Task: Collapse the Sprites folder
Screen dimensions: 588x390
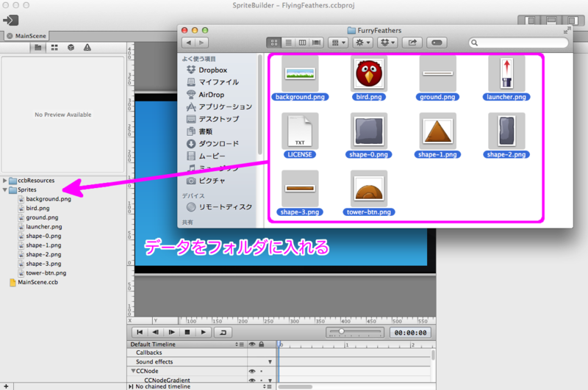Action: tap(5, 189)
